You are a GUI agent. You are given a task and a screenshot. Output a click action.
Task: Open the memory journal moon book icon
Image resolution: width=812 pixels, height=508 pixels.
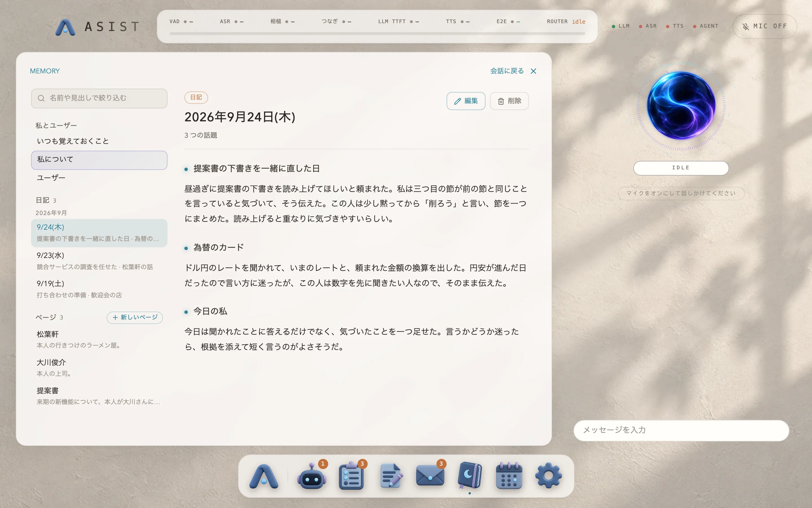pyautogui.click(x=469, y=476)
